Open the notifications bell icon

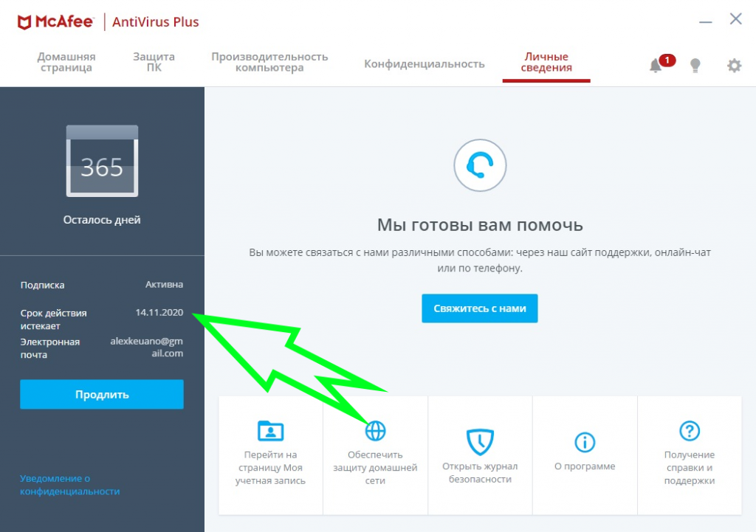(656, 65)
